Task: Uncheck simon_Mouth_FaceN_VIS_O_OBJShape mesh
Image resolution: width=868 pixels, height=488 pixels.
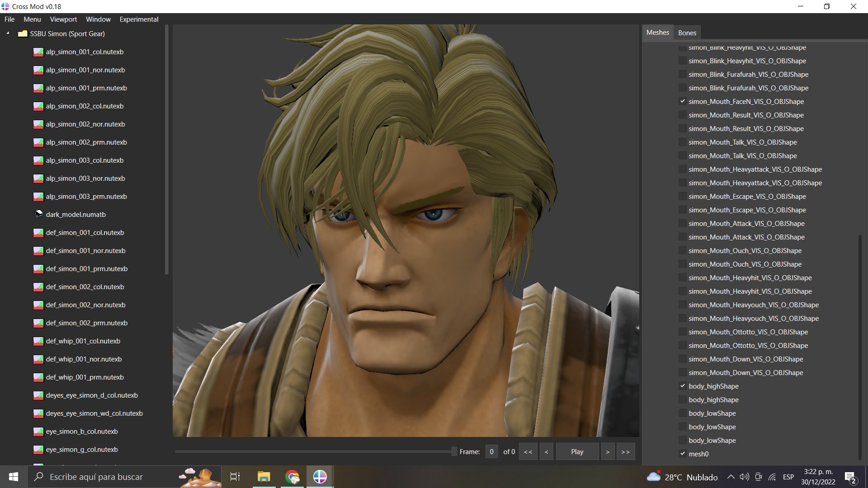Action: 683,102
